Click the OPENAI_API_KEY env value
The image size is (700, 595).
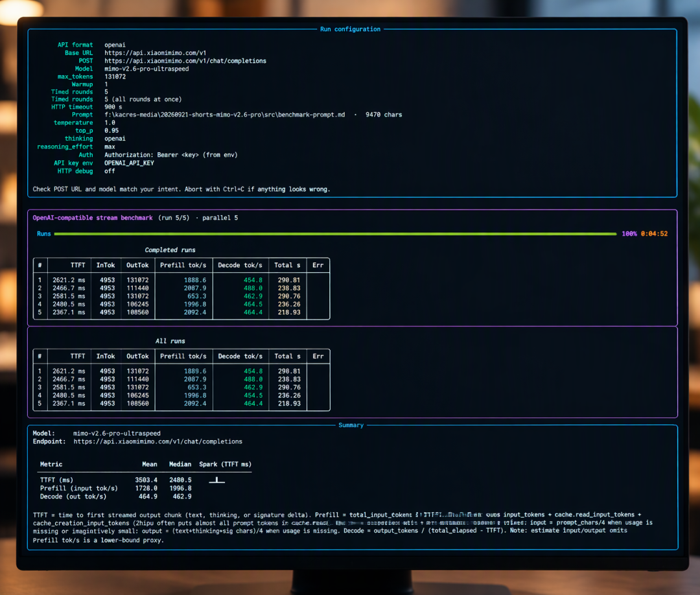pyautogui.click(x=130, y=163)
